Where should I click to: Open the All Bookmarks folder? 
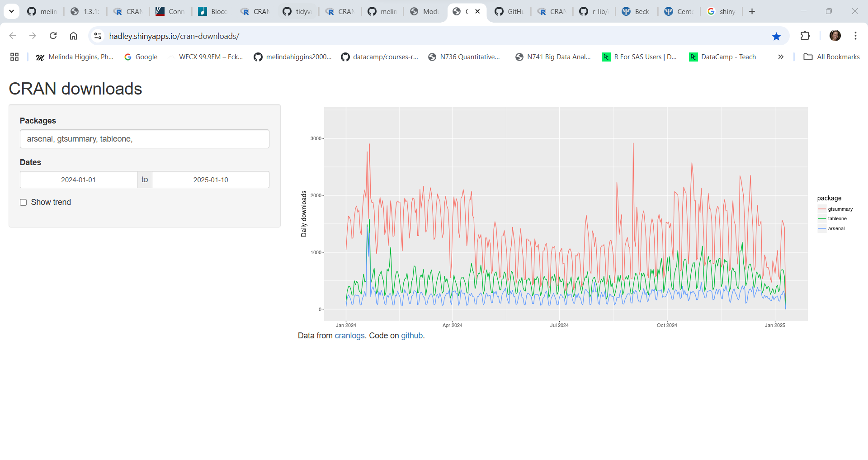tap(831, 57)
